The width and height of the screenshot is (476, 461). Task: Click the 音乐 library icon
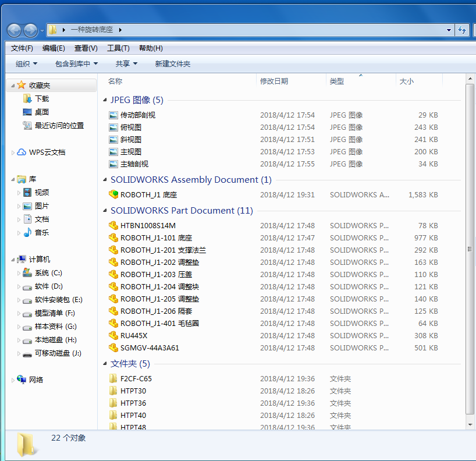point(27,232)
